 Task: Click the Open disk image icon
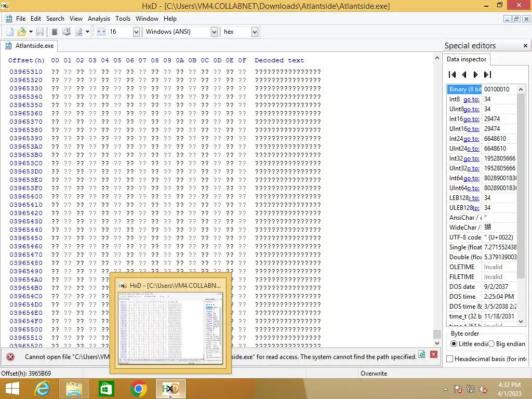point(79,32)
